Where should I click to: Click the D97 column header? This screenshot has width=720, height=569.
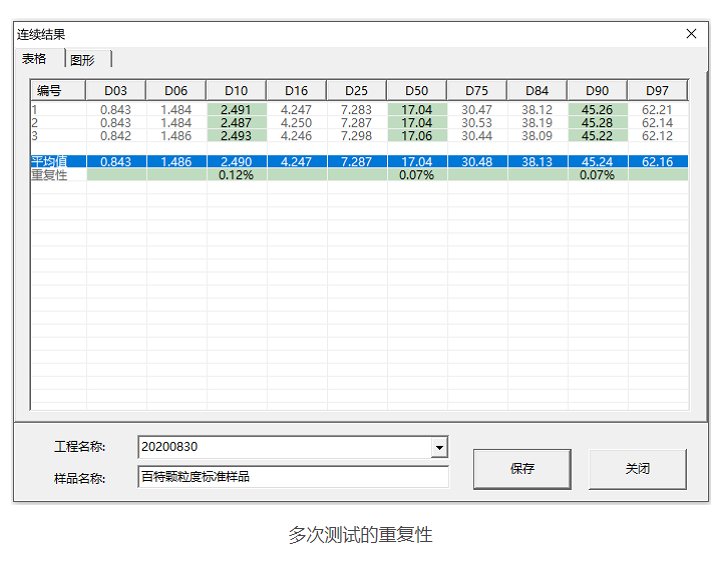pyautogui.click(x=657, y=91)
